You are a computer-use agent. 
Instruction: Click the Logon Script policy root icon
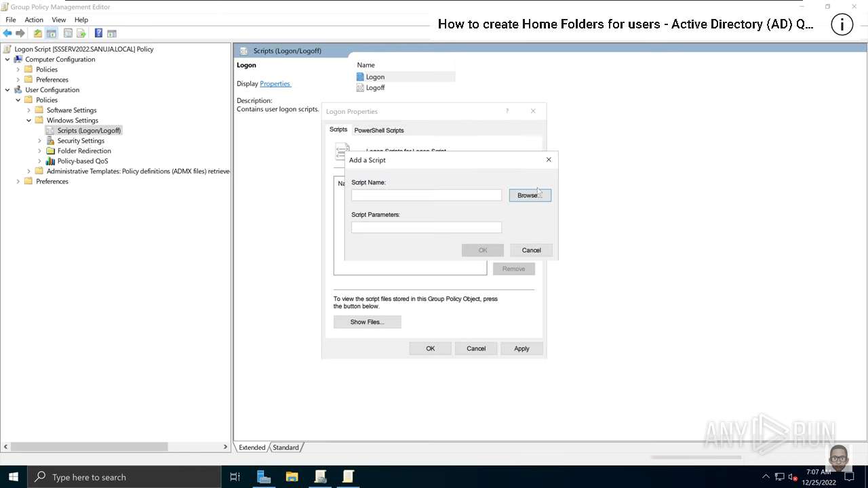(7, 49)
